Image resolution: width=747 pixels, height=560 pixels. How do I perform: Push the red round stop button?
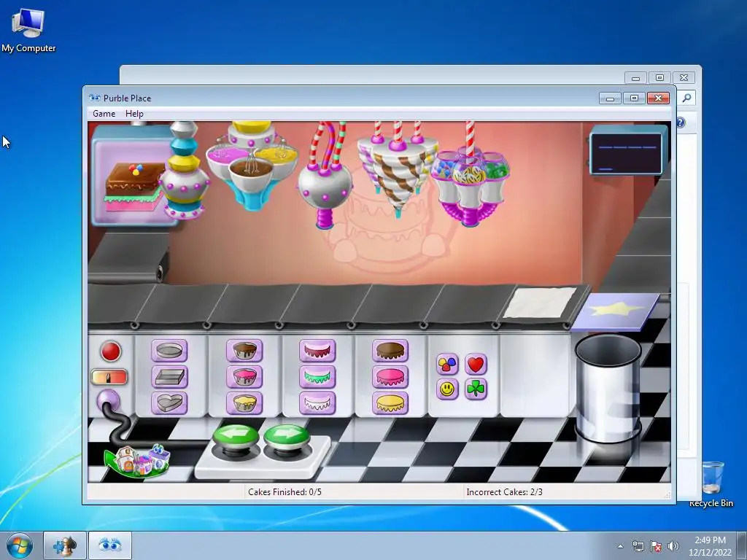[111, 351]
